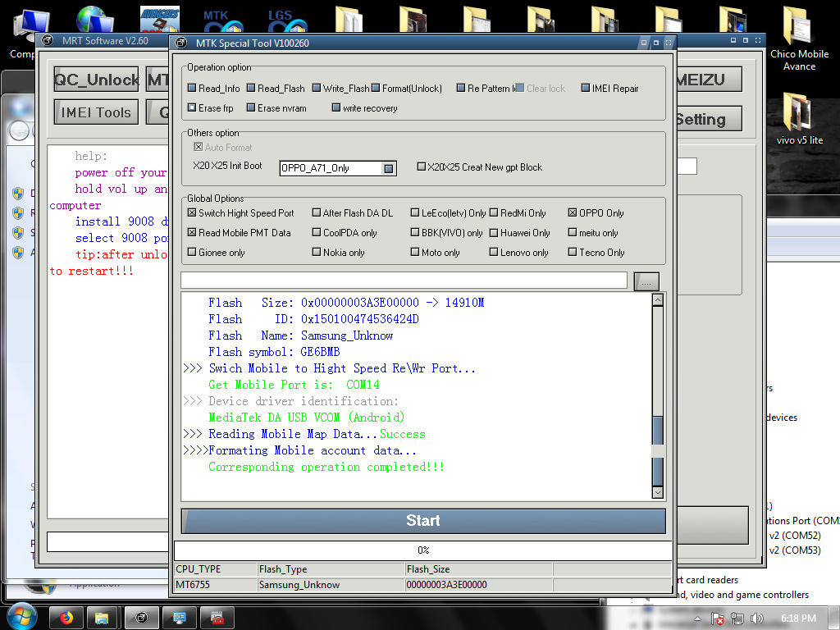
Task: Open the LGS desktop shortcut icon
Action: point(287,21)
